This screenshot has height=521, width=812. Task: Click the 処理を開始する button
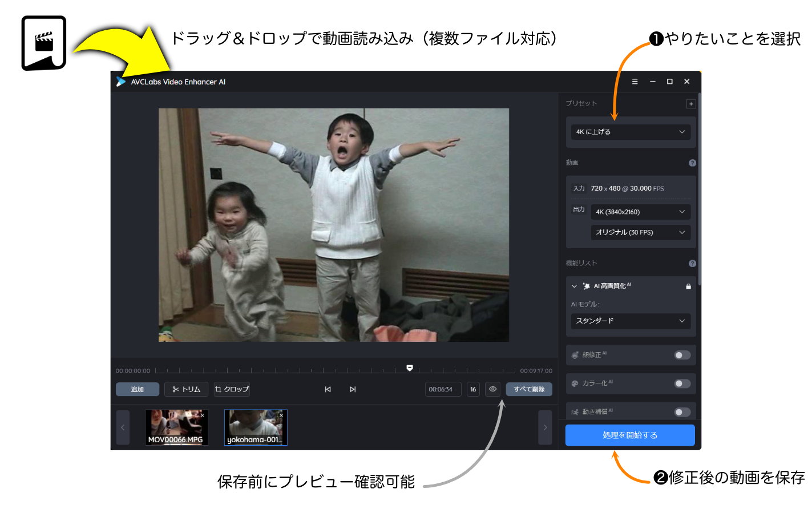pyautogui.click(x=630, y=435)
